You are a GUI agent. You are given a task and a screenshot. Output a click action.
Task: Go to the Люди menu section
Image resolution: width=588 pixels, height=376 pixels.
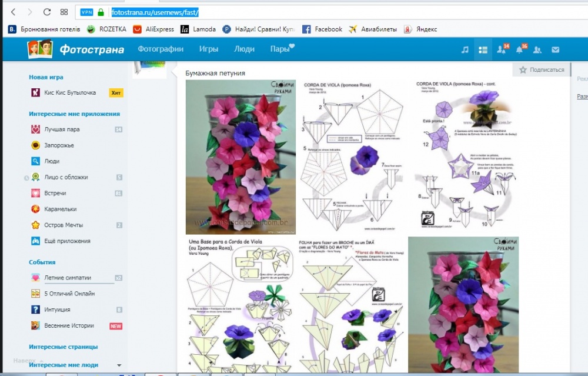(244, 49)
